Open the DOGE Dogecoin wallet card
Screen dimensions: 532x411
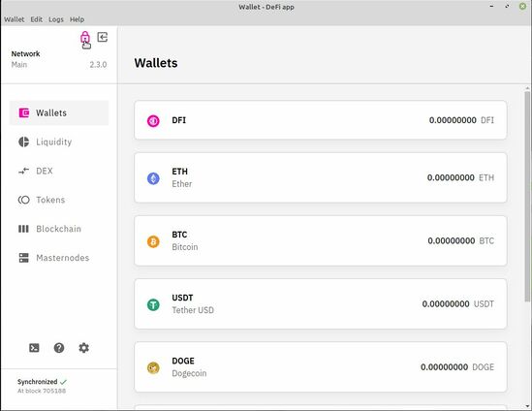[x=321, y=366]
